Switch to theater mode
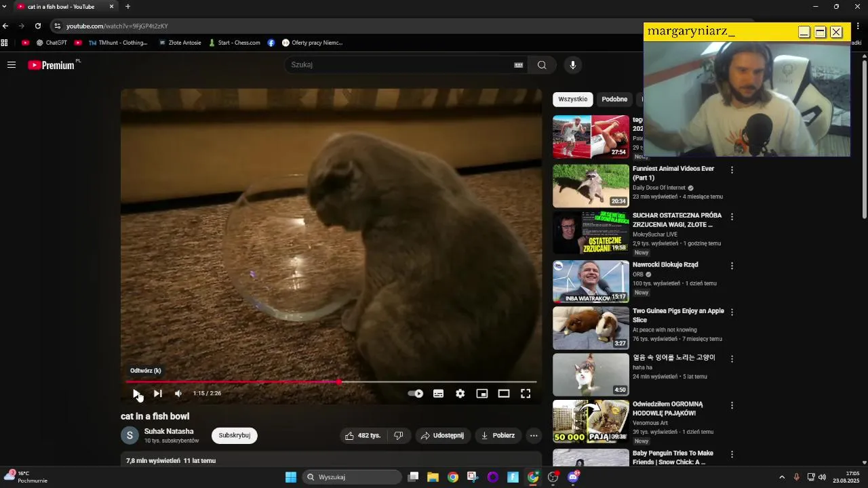Image resolution: width=868 pixels, height=488 pixels. click(504, 393)
